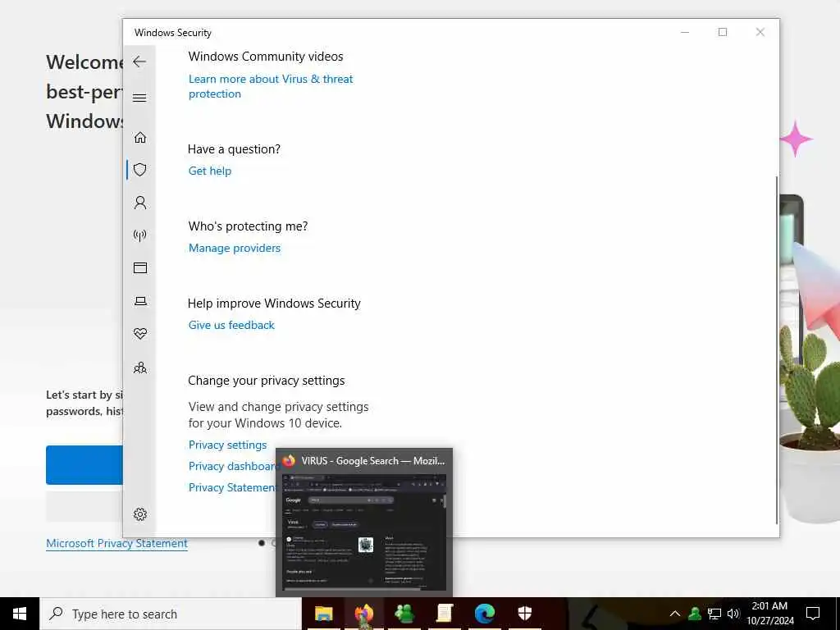The height and width of the screenshot is (630, 840).
Task: Select Virus & threat protection shield icon
Action: pyautogui.click(x=139, y=170)
